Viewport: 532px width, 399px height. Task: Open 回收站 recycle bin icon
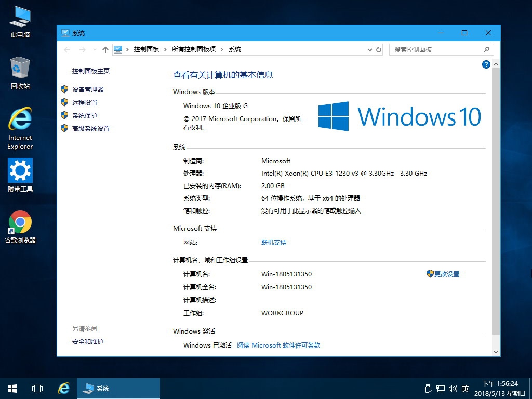click(x=20, y=73)
